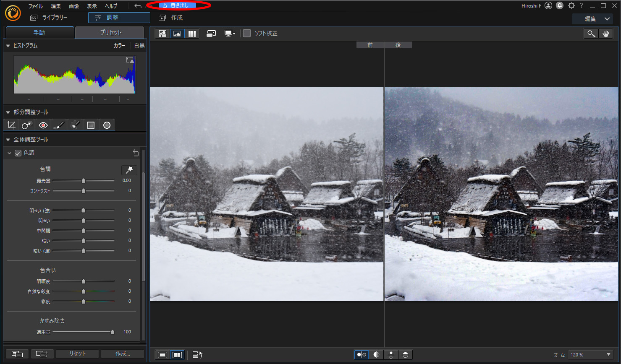Click the question mark help icon
Screen dimensions: 621x364
[581, 5]
